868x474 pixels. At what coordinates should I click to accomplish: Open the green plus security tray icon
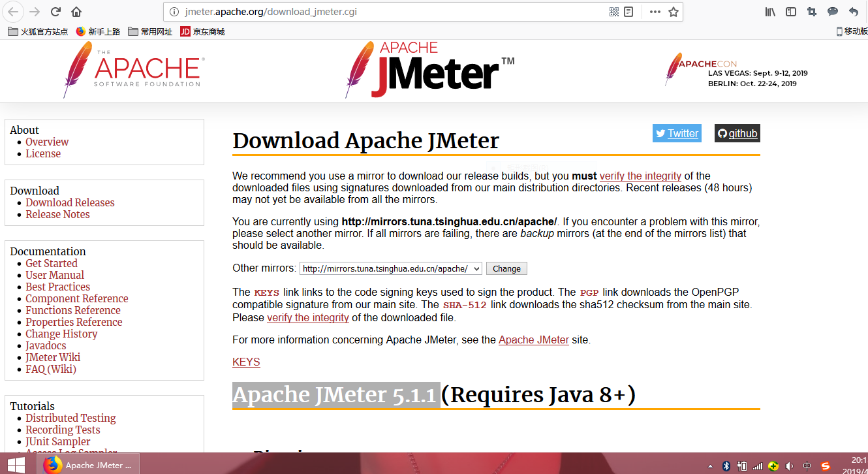click(x=774, y=466)
